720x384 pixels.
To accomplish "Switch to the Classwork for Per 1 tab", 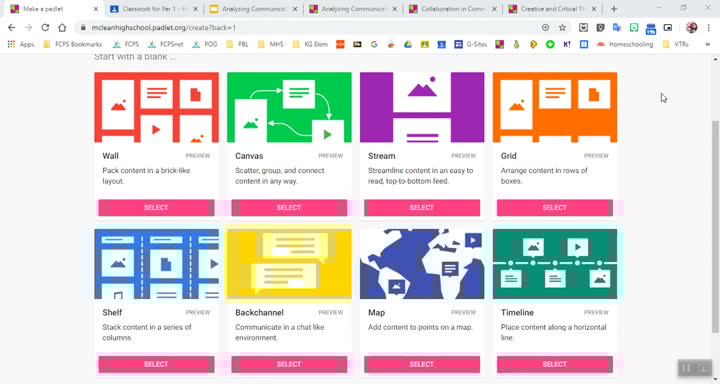I will [x=154, y=9].
